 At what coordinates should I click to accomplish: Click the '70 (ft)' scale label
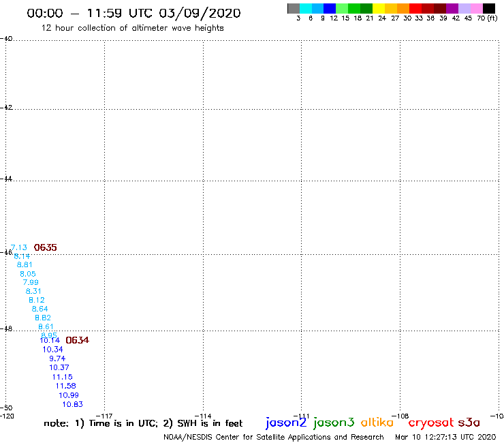pos(487,18)
